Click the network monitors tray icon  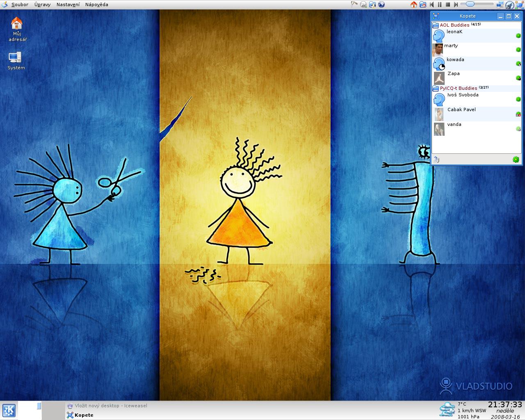coord(500,5)
